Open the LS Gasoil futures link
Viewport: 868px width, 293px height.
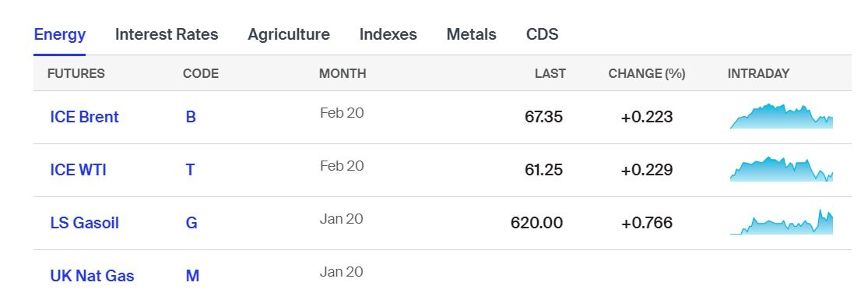tap(84, 223)
